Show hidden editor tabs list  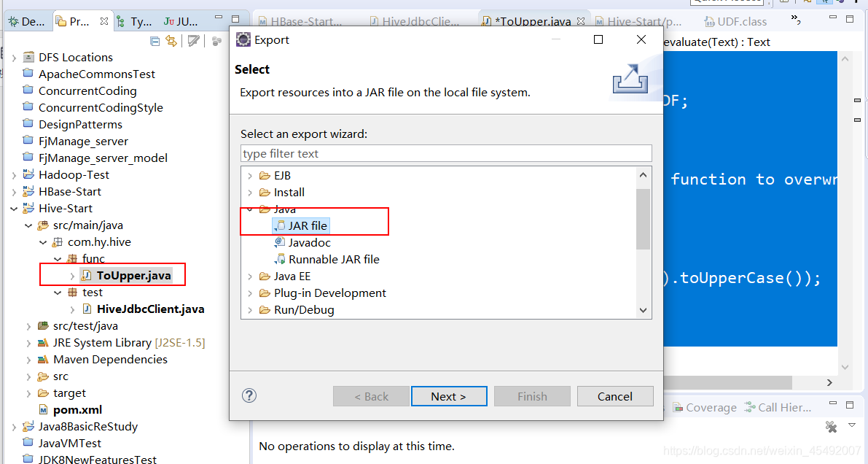point(795,20)
